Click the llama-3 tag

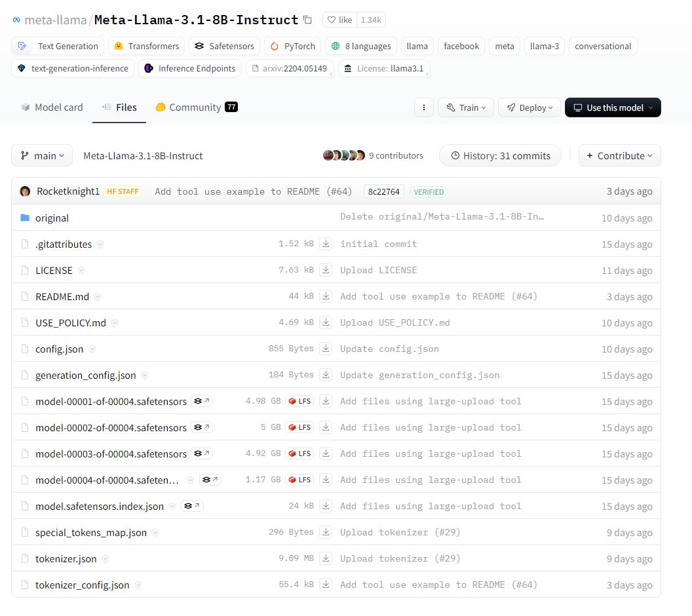(x=545, y=46)
